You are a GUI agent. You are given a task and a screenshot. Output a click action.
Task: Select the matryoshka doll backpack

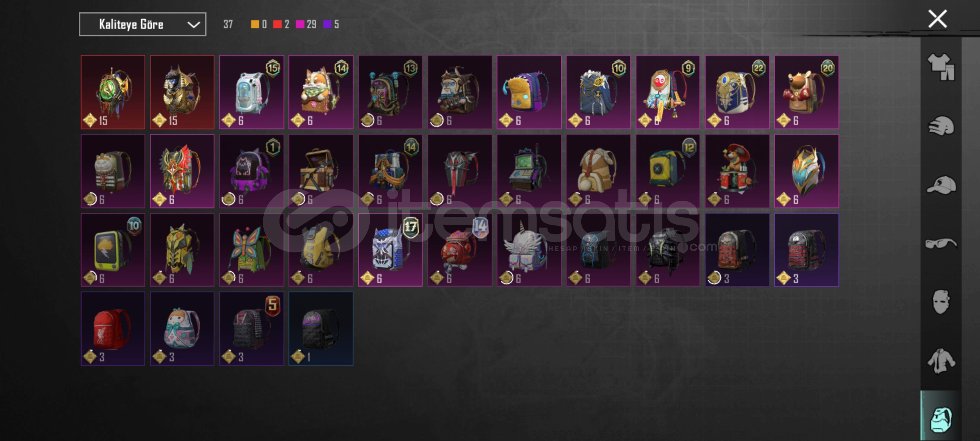coord(182,329)
